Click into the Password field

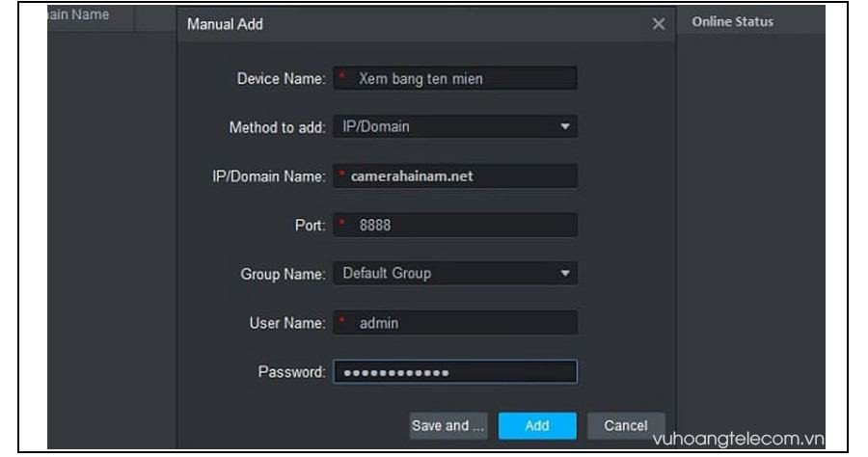pyautogui.click(x=455, y=372)
